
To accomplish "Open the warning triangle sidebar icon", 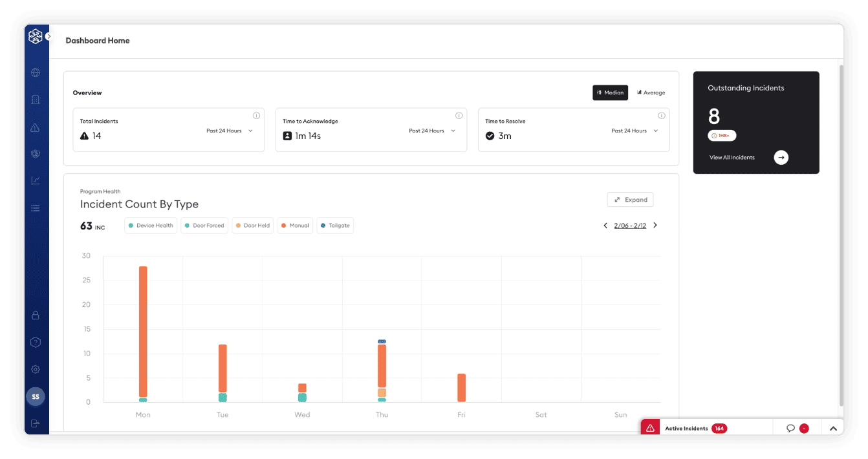I will [36, 127].
